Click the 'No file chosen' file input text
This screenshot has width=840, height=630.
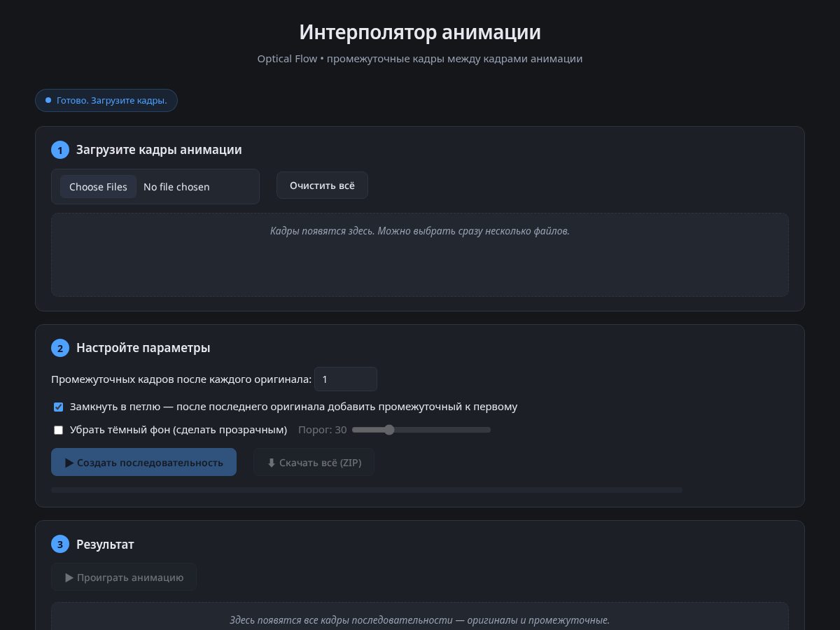click(176, 187)
